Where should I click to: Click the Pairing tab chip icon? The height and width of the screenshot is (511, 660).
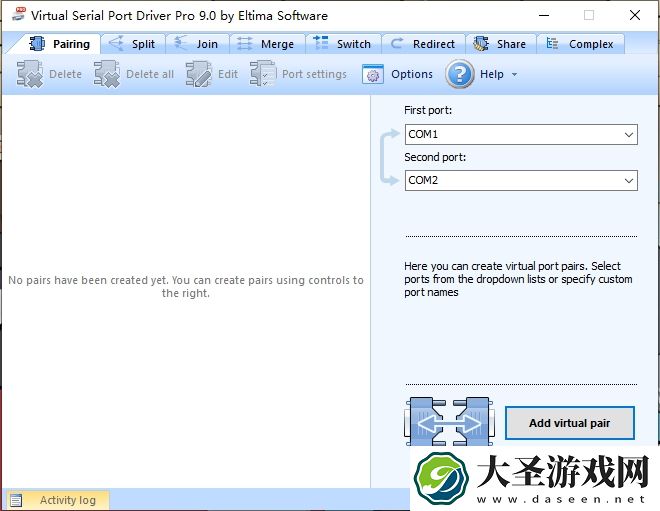pyautogui.click(x=37, y=43)
